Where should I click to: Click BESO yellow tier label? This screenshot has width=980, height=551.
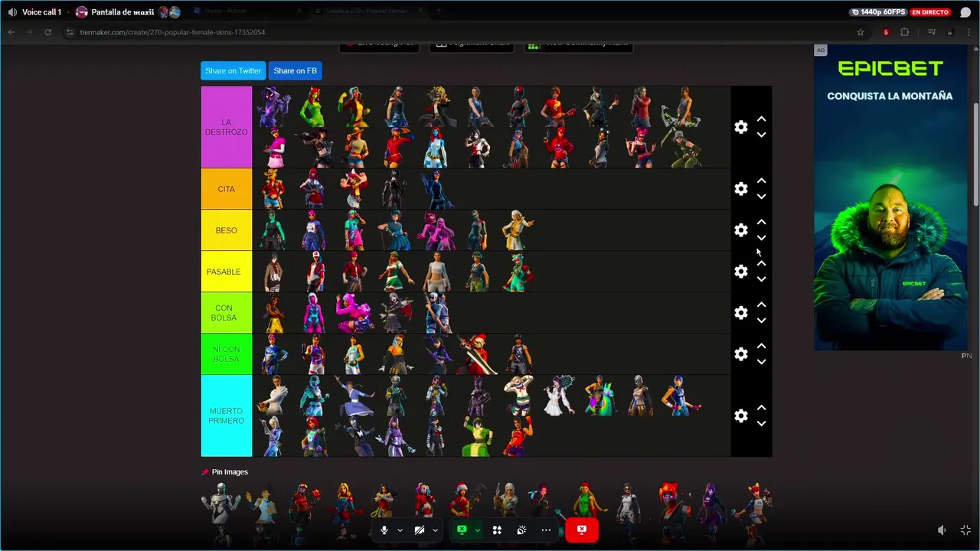click(x=226, y=230)
